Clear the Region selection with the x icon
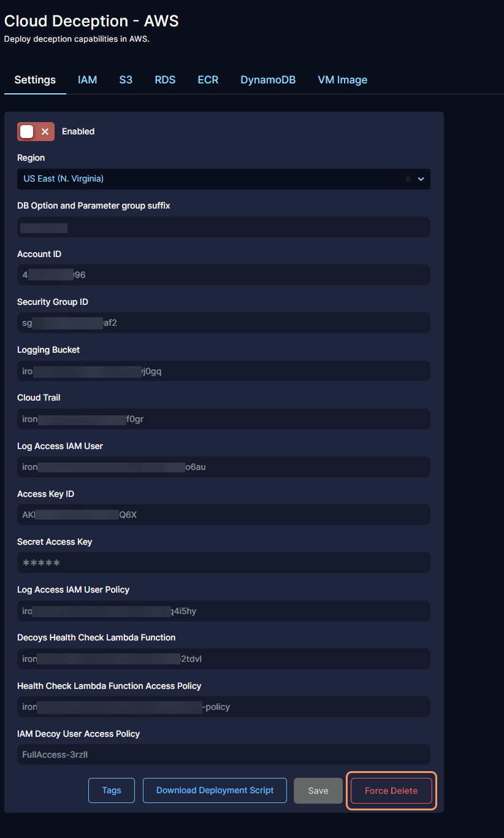 tap(408, 179)
